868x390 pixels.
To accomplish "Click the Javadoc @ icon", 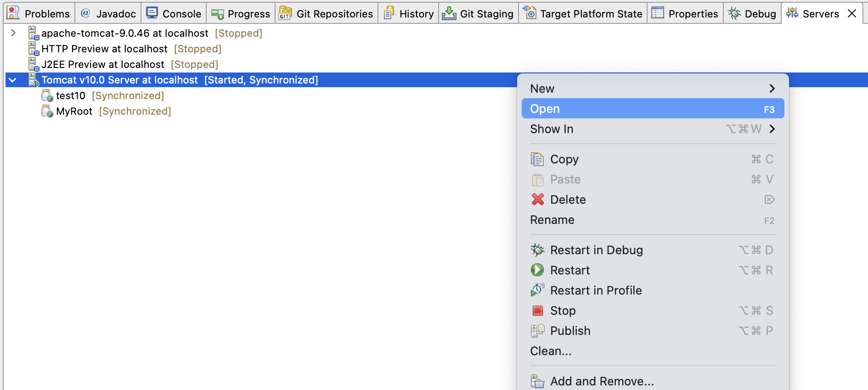I will click(x=85, y=13).
